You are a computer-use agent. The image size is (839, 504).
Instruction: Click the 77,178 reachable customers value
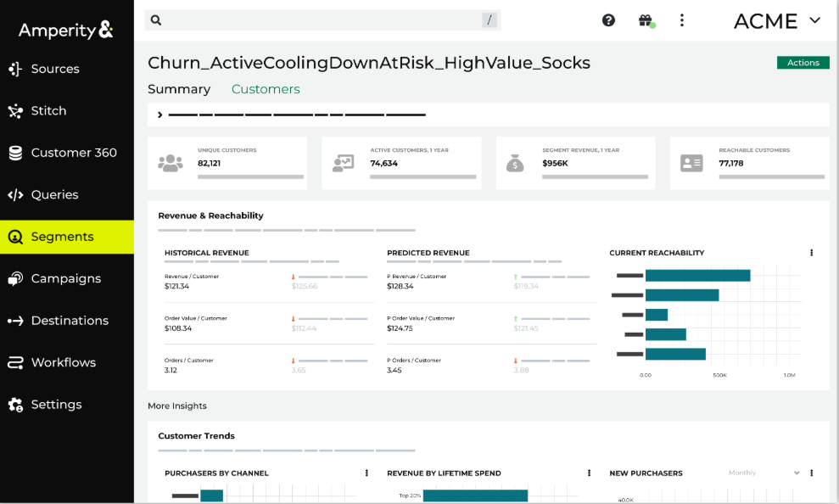click(x=731, y=163)
